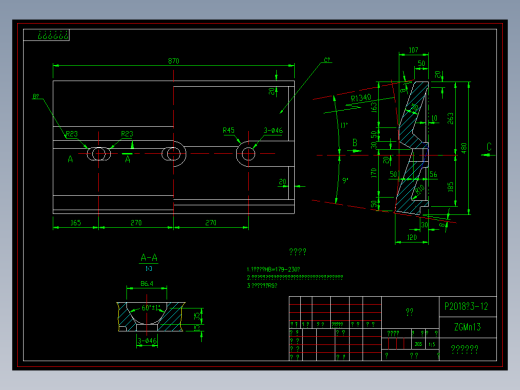Click the B view arrow label
The image size is (520, 390).
pos(355,143)
